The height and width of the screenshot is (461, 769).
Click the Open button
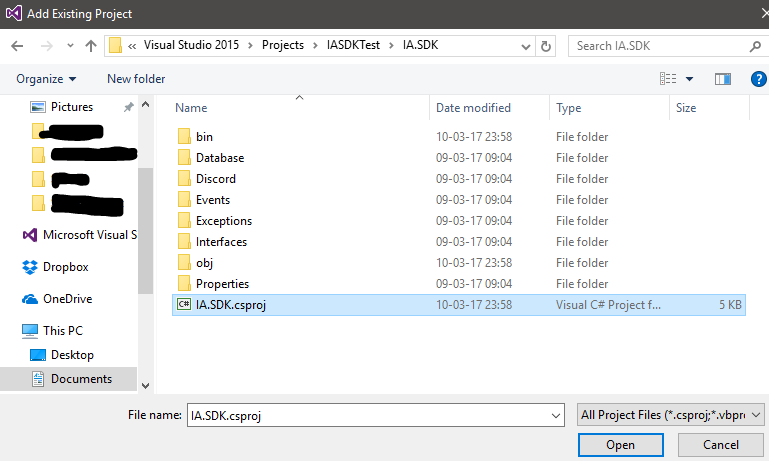pos(620,445)
